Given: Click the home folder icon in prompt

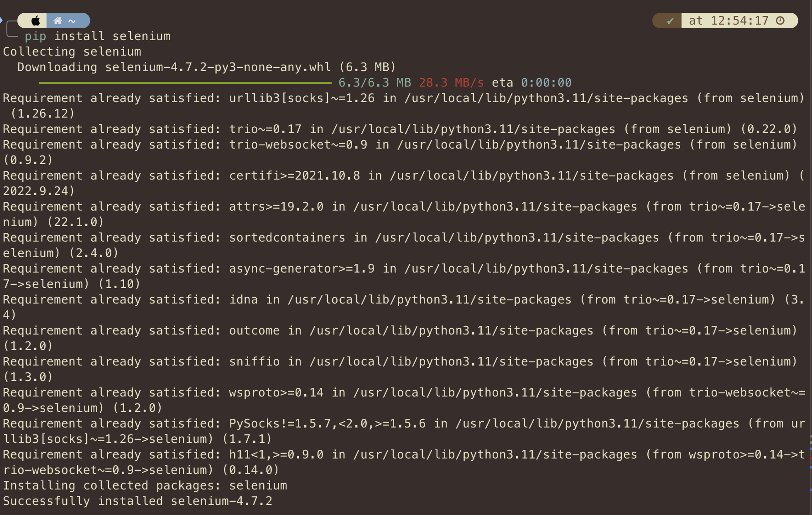Looking at the screenshot, I should (x=57, y=21).
